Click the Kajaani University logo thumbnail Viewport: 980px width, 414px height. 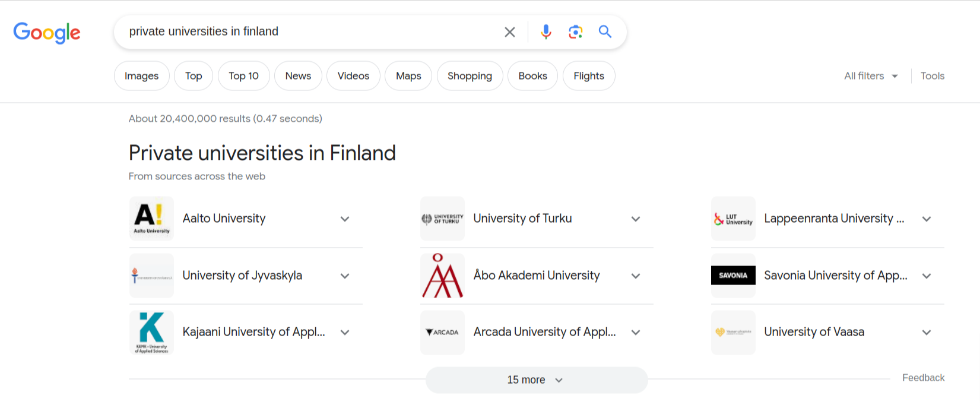pyautogui.click(x=151, y=333)
